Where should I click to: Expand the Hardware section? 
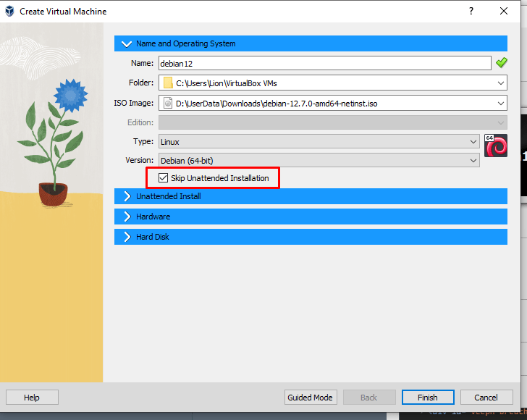coord(311,217)
